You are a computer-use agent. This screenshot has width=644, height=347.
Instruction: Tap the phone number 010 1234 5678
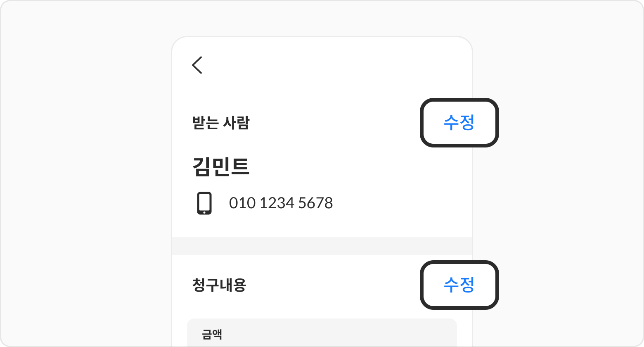[281, 203]
